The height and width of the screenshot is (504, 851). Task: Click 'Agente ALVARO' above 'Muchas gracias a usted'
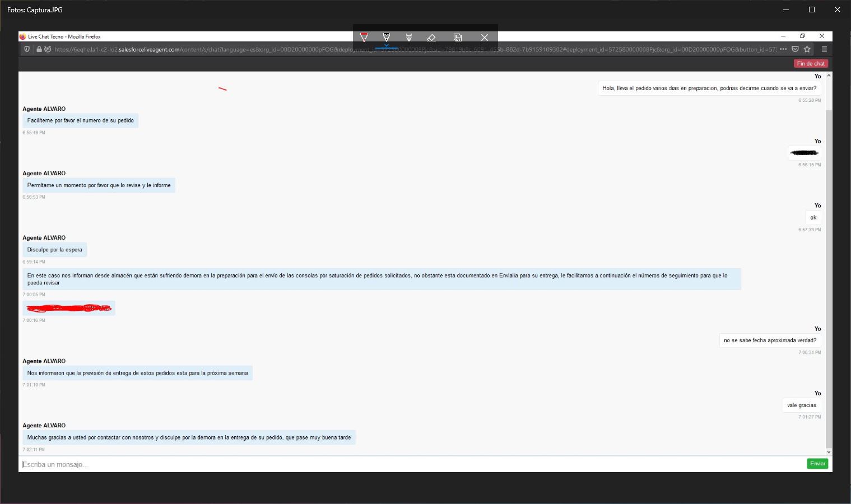pos(44,426)
